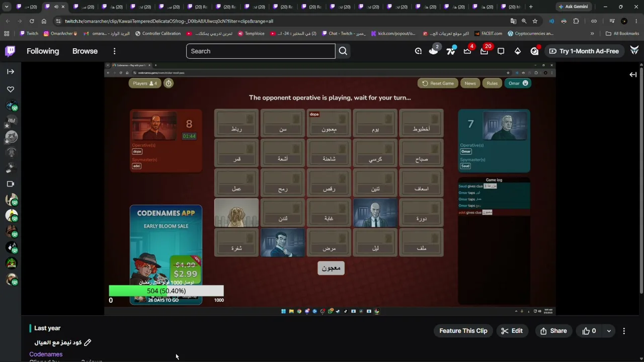
Task: Open the TempVoice bookmark
Action: [251, 34]
